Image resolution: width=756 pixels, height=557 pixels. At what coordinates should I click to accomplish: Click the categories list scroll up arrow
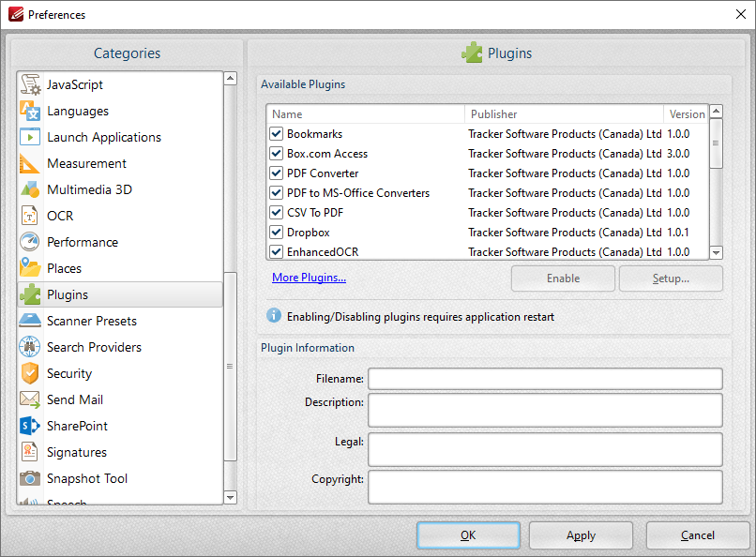[x=231, y=78]
